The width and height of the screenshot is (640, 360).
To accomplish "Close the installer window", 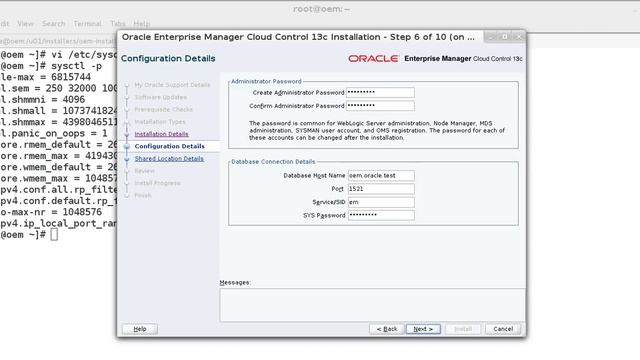I will 518,37.
